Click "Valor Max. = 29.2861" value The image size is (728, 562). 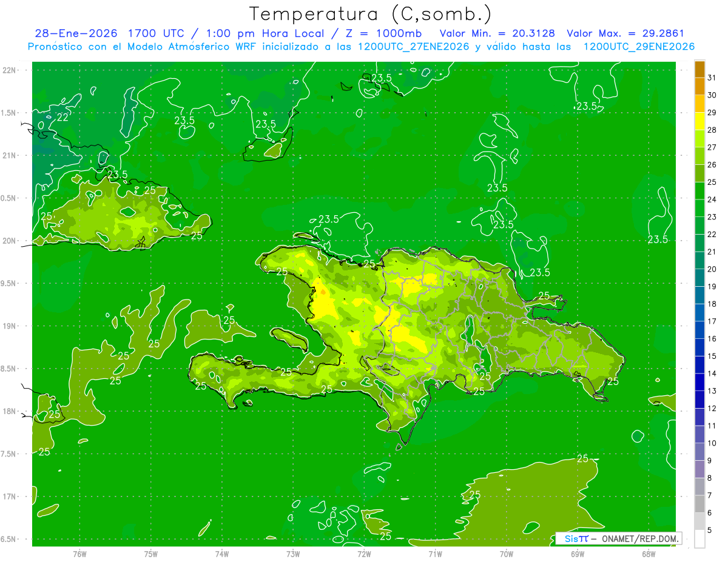tap(625, 33)
